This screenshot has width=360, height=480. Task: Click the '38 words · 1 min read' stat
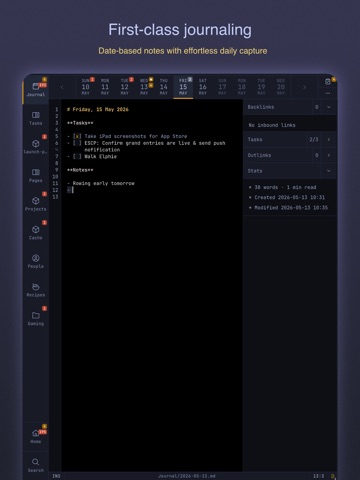coord(285,187)
